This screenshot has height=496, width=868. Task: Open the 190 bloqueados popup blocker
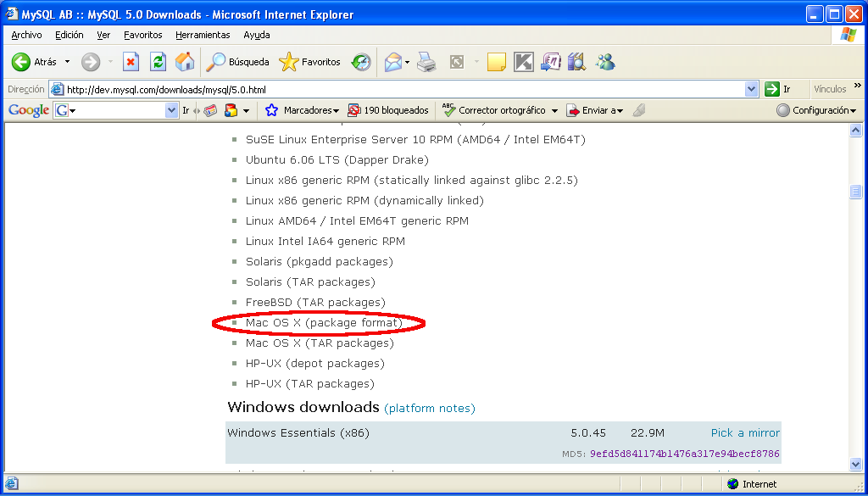point(388,110)
